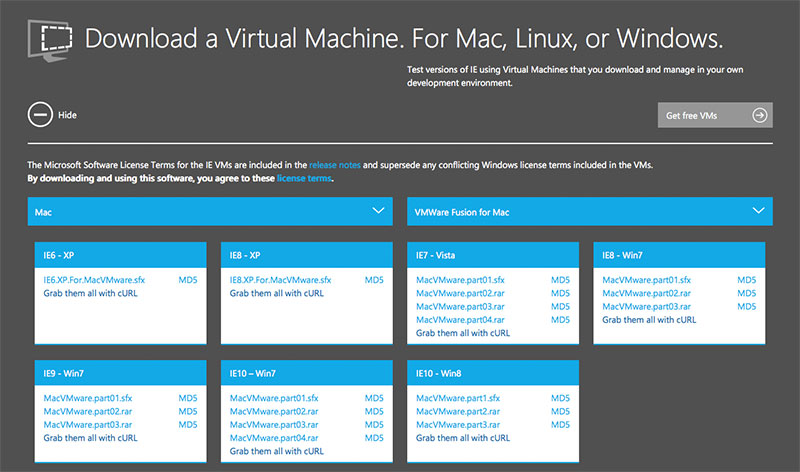Click the virtual machine monitor icon

pyautogui.click(x=49, y=40)
